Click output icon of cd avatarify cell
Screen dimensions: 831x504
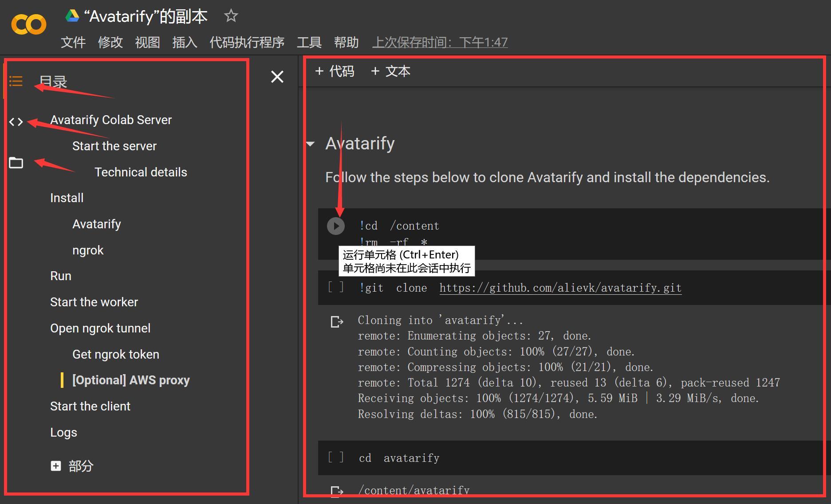[x=337, y=491]
